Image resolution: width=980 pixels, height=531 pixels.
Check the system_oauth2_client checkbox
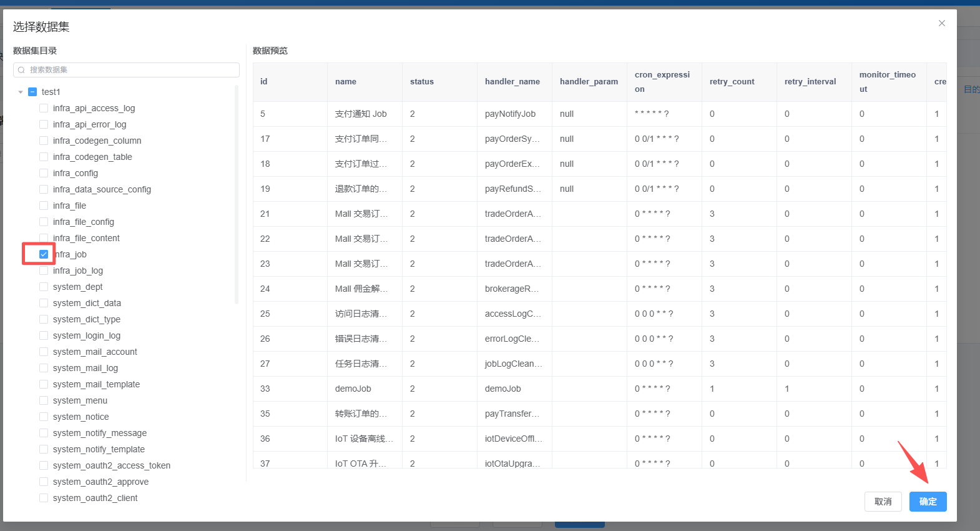[44, 498]
